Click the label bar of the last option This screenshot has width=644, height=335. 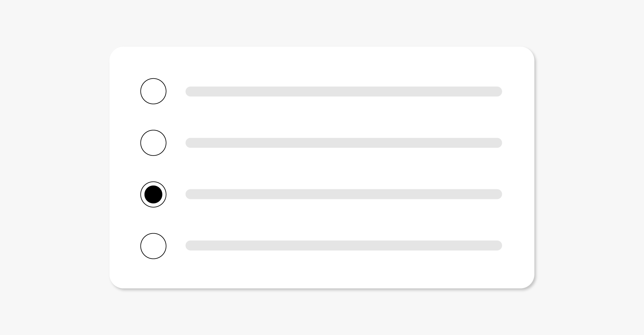coord(344,246)
